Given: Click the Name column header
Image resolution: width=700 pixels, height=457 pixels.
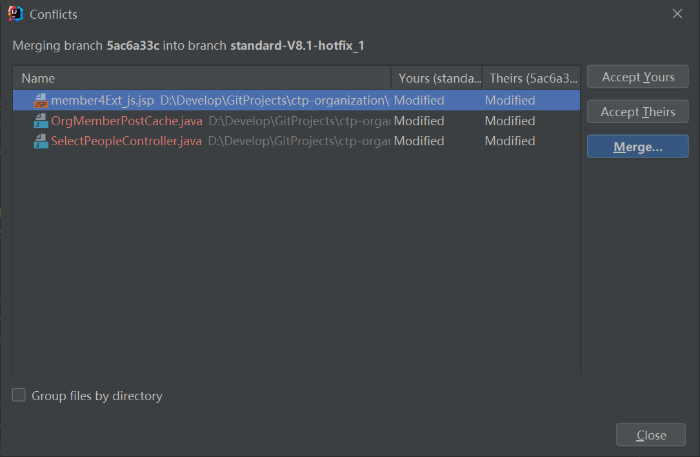Looking at the screenshot, I should point(200,78).
